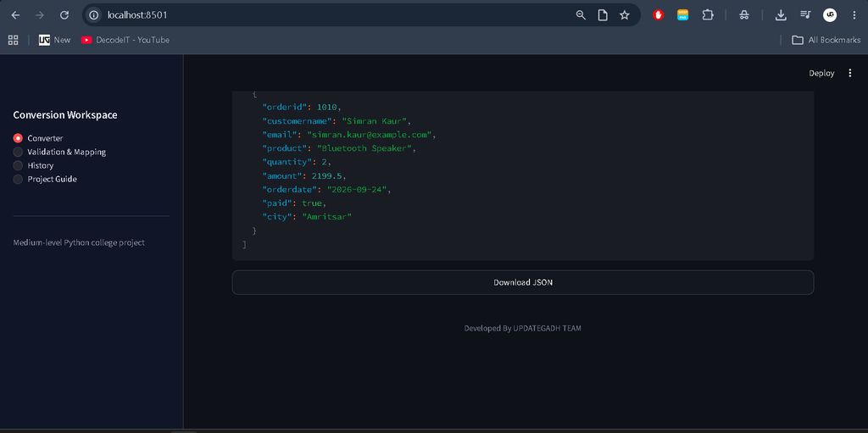Select the History radio option

point(33,165)
